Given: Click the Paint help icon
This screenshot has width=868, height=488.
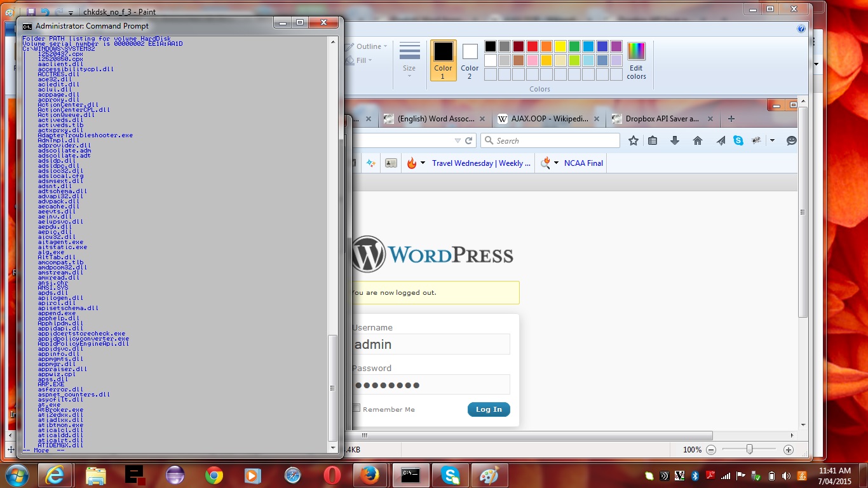Looking at the screenshot, I should 801,29.
